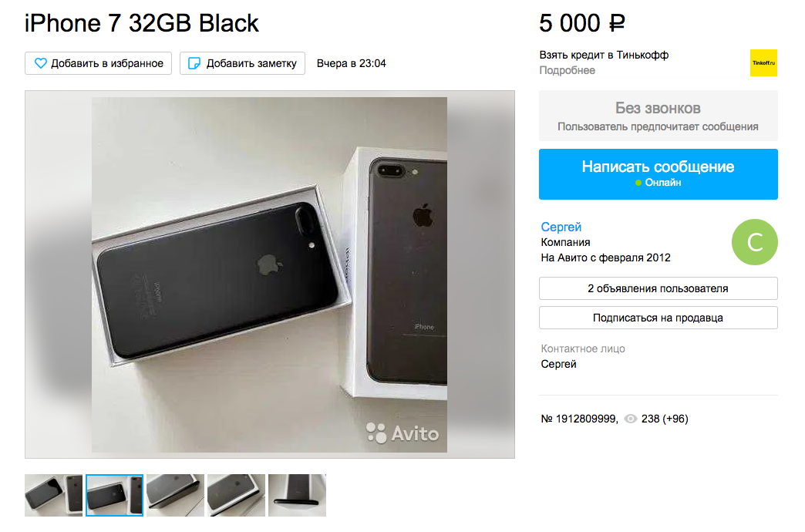Subscribe with Подписаться на продавца
Viewport: 805px width, 532px height.
(x=658, y=318)
